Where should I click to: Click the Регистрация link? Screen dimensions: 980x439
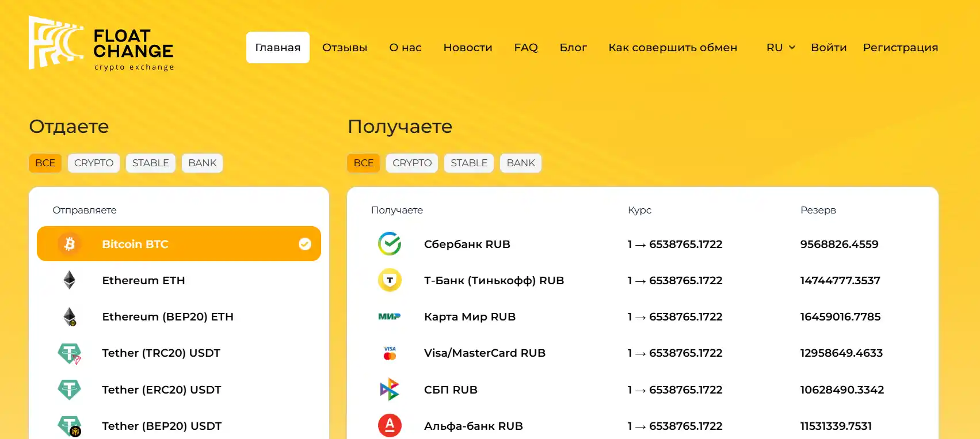[901, 47]
